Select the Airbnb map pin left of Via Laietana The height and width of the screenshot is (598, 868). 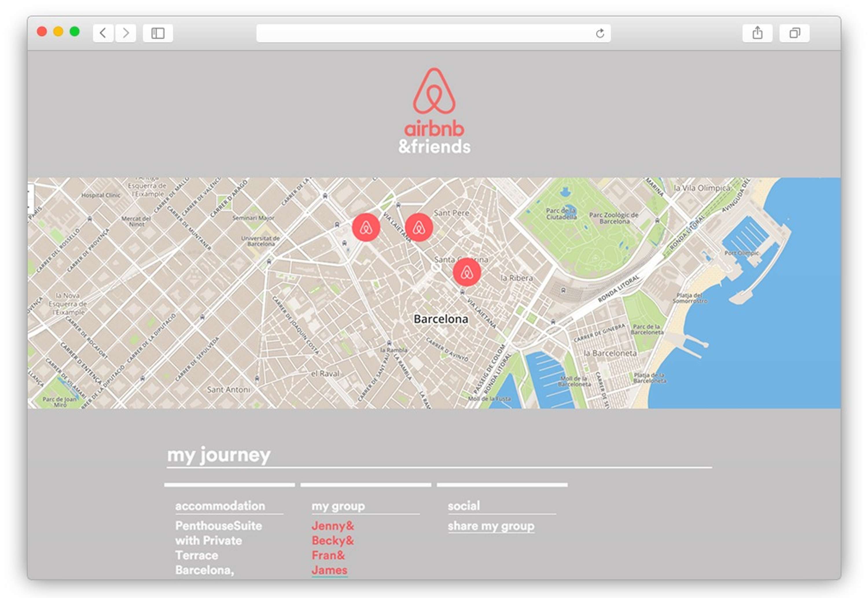pyautogui.click(x=366, y=228)
